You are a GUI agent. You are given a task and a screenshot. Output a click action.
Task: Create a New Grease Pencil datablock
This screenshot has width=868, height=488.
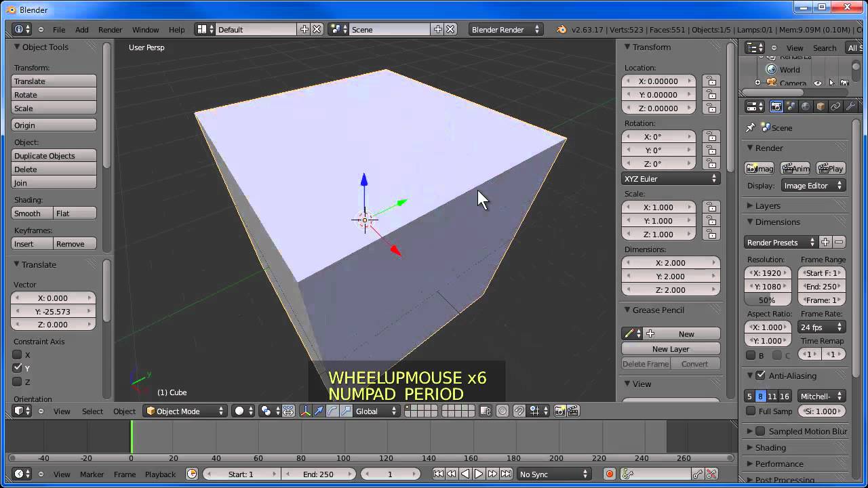[x=682, y=333]
